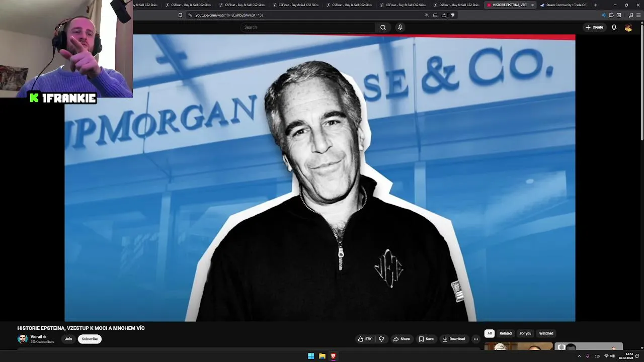Click the video player to pause
This screenshot has height=362, width=644.
[319, 178]
